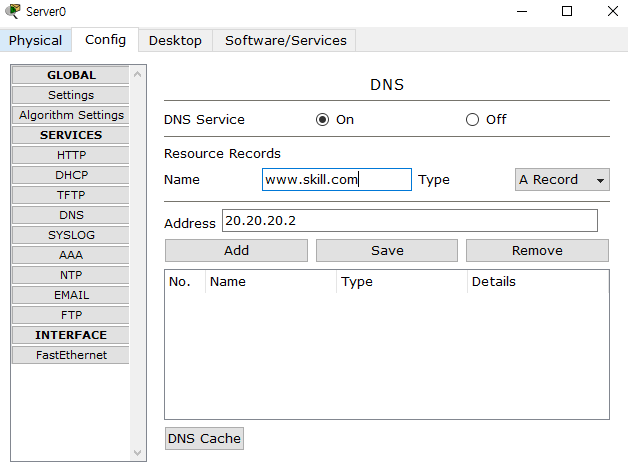Add the DNS resource record
Screen dimensions: 628x467
coord(236,251)
